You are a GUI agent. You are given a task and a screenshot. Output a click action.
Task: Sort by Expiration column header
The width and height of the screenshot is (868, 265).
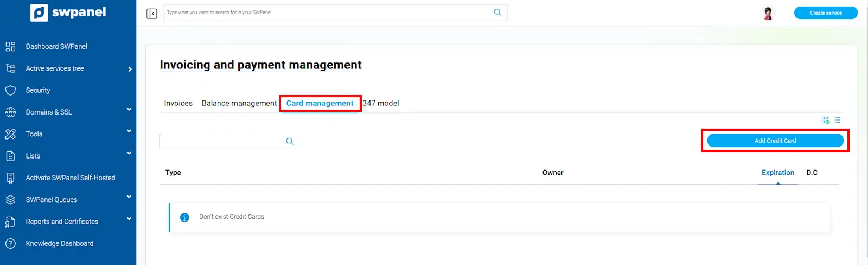click(778, 173)
